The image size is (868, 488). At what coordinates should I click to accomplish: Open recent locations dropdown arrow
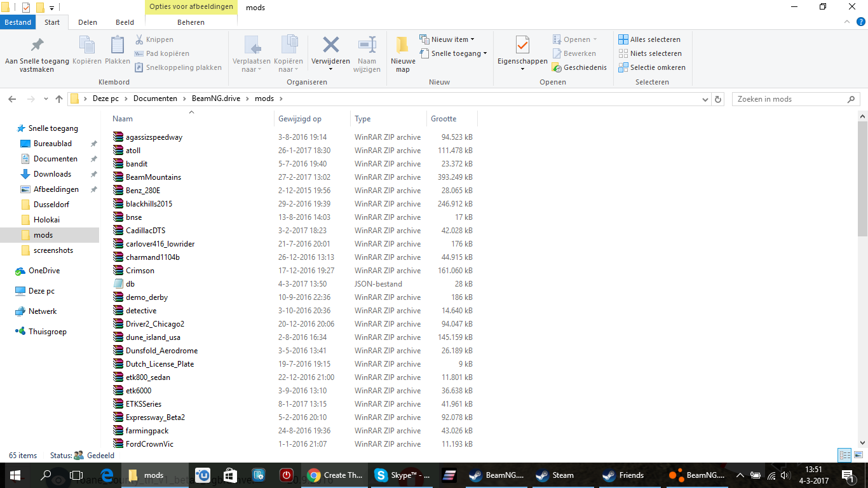coord(46,99)
